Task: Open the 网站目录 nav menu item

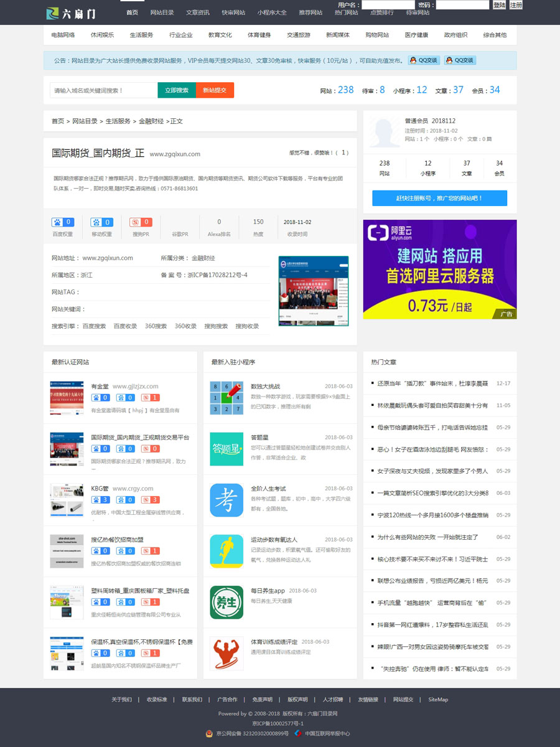Action: pyautogui.click(x=162, y=12)
